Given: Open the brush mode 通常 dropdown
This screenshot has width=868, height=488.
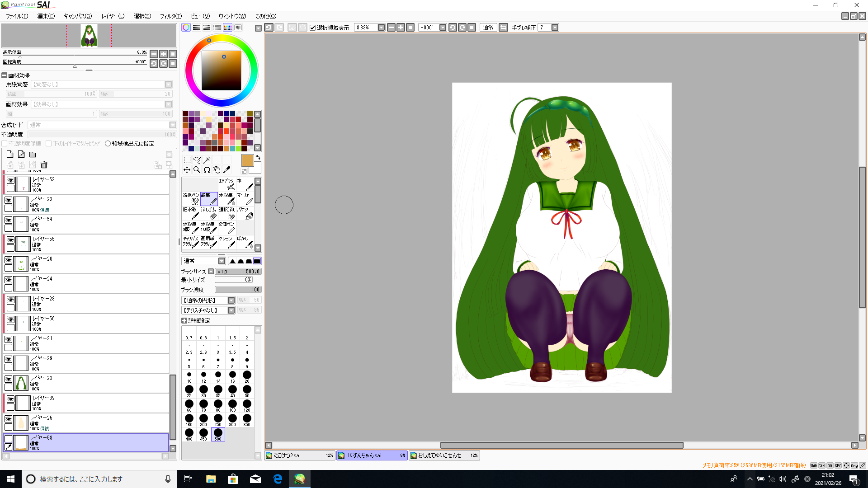Looking at the screenshot, I should tap(222, 261).
